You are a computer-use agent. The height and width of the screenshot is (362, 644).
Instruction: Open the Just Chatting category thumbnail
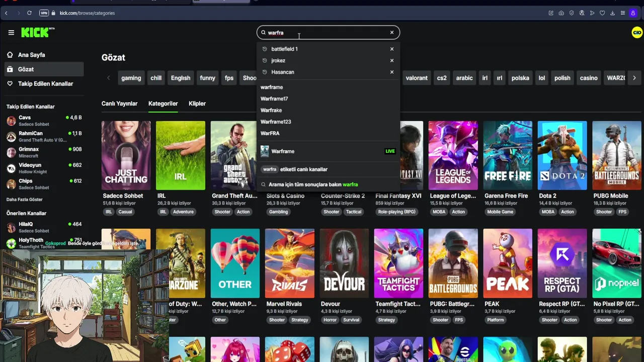[x=126, y=155]
